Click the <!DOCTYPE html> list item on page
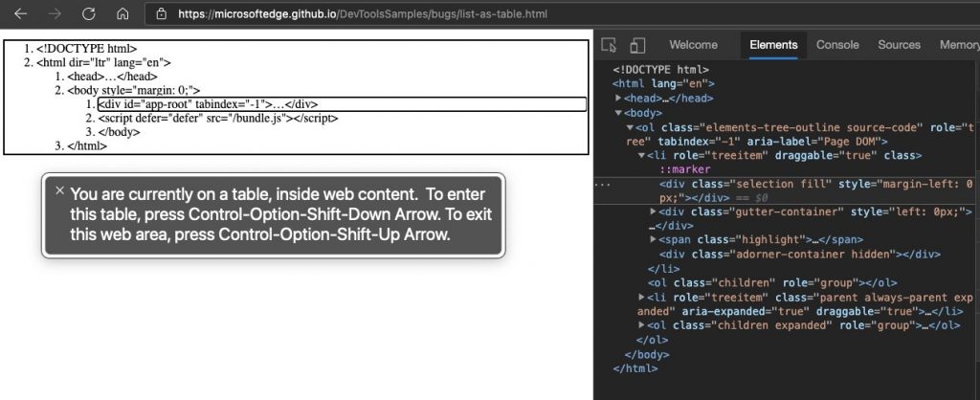980x400 pixels. point(86,48)
